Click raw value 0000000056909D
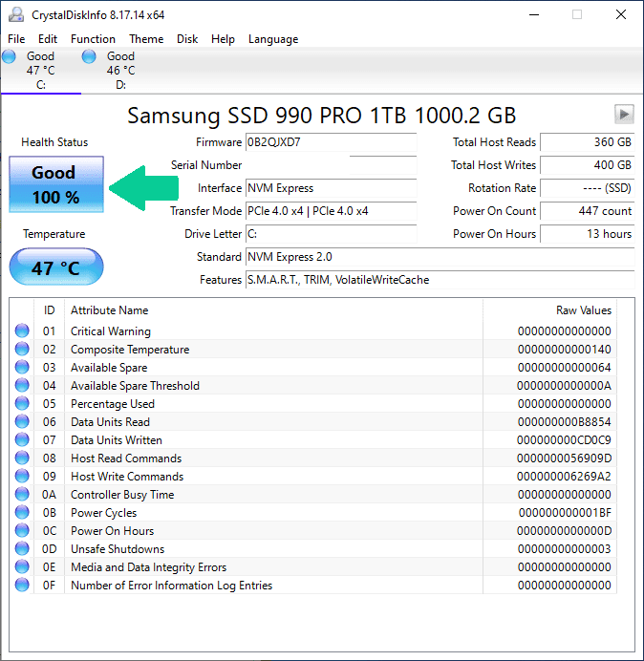The image size is (644, 661). pyautogui.click(x=565, y=458)
